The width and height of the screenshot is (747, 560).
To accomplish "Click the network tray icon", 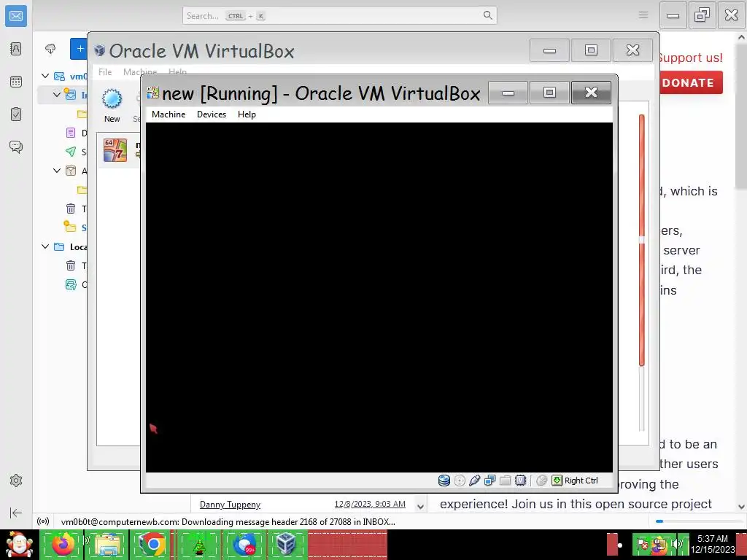I will (x=659, y=544).
